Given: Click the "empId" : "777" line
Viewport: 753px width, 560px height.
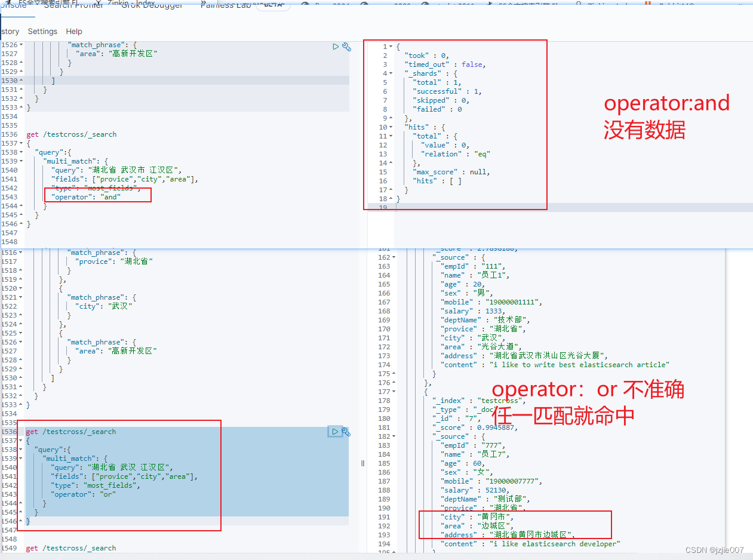Looking at the screenshot, I should 472,445.
